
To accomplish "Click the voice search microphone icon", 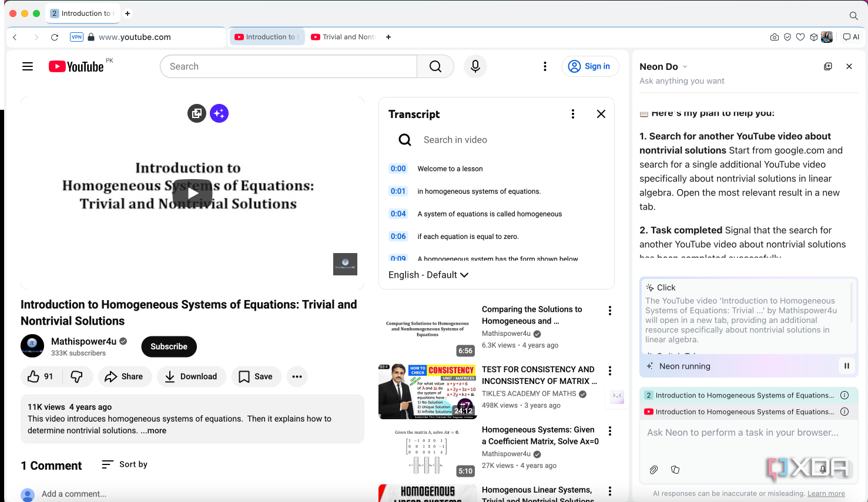I will [x=475, y=66].
